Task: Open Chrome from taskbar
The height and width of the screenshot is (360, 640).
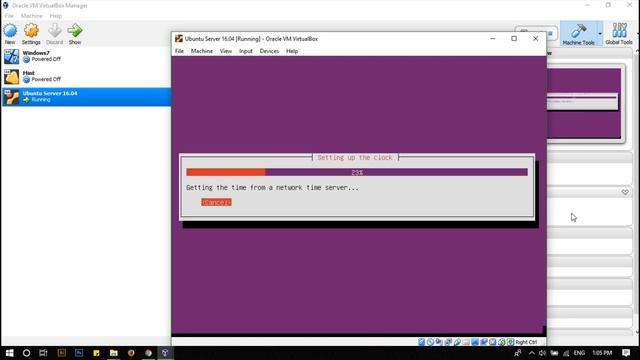Action: tap(149, 353)
